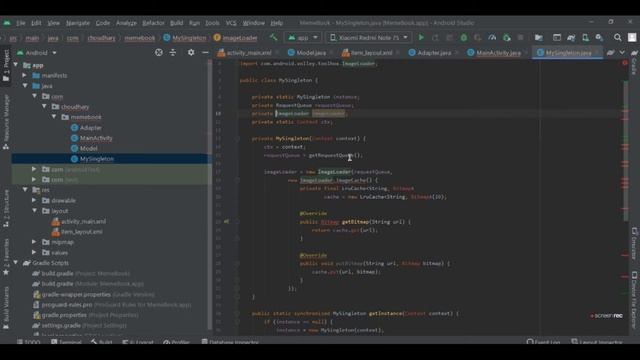This screenshot has height=360, width=640.
Task: Collapse the app module node
Action: point(16,65)
